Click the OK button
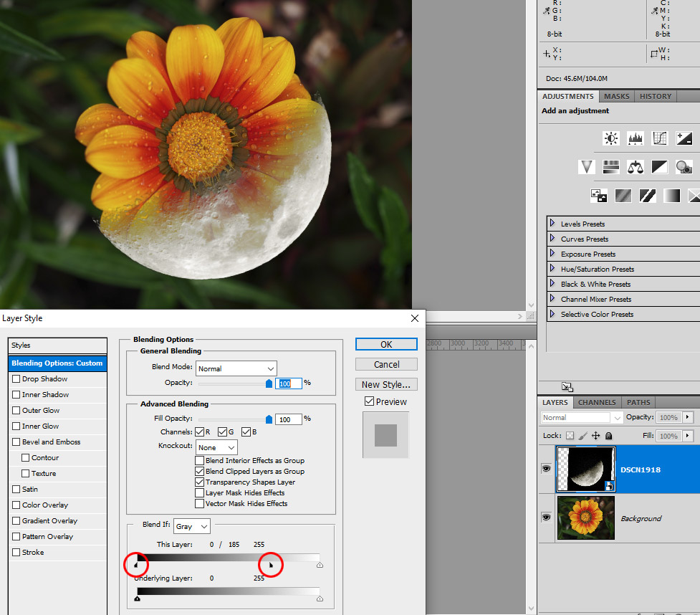 (386, 345)
